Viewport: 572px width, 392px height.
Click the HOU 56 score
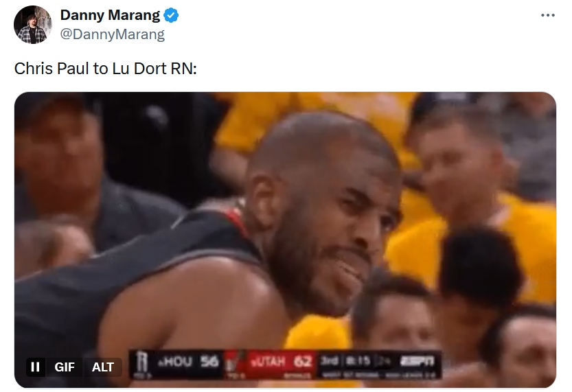(x=189, y=361)
